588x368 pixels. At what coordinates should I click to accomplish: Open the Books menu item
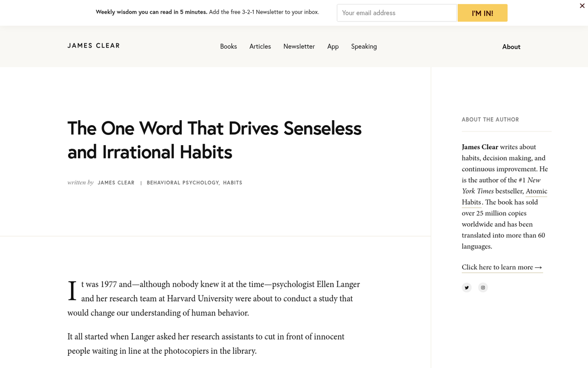click(228, 47)
